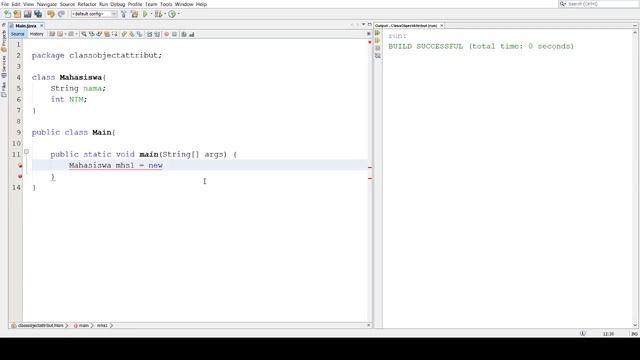
Task: Open the Team menu
Action: click(151, 4)
